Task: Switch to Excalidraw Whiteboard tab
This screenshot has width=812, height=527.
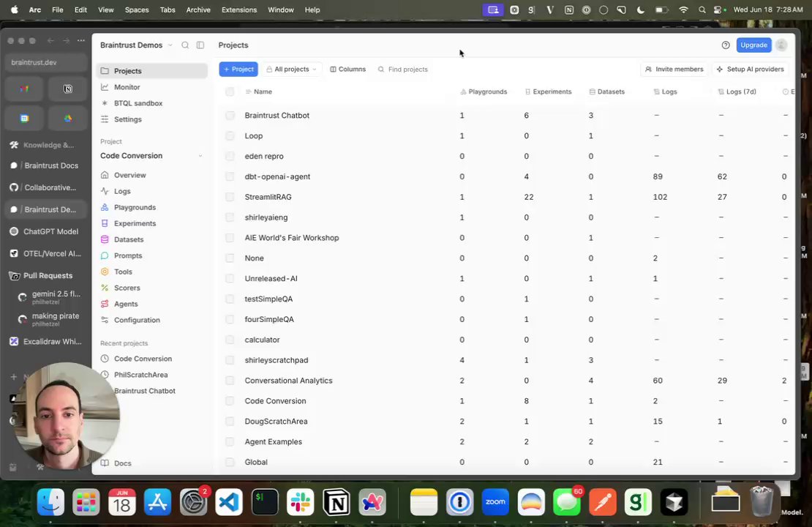Action: point(45,342)
